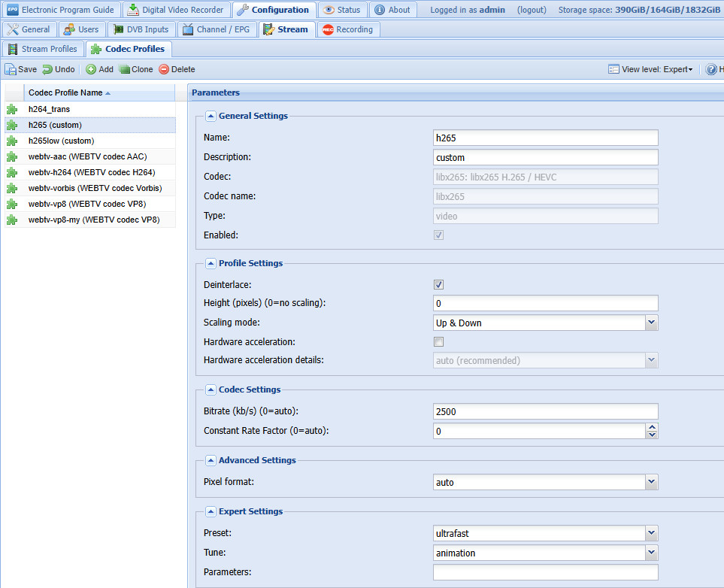Increase the Constant Rate Factor with up arrow
Screen dimensions: 724x588
(652, 427)
